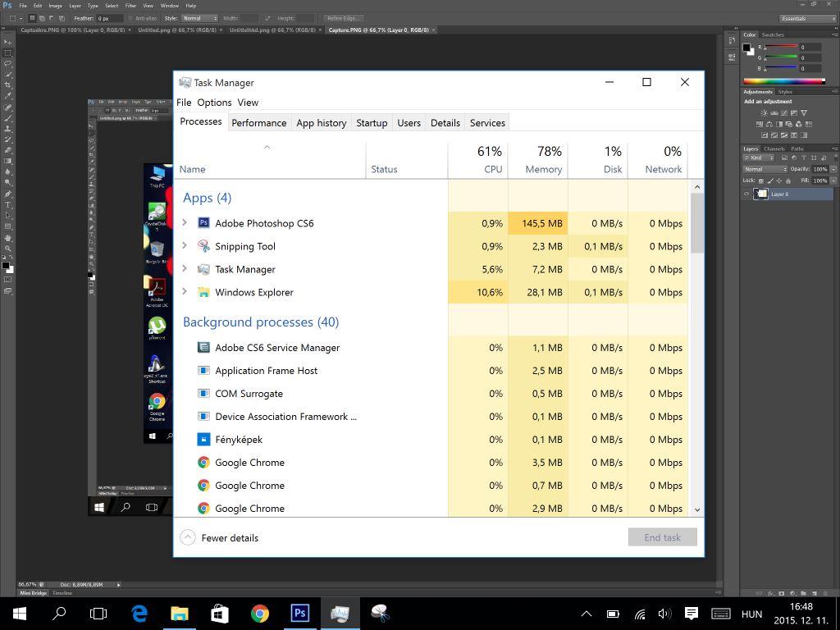
Task: Open the Action Center notification icon
Action: pos(692,614)
